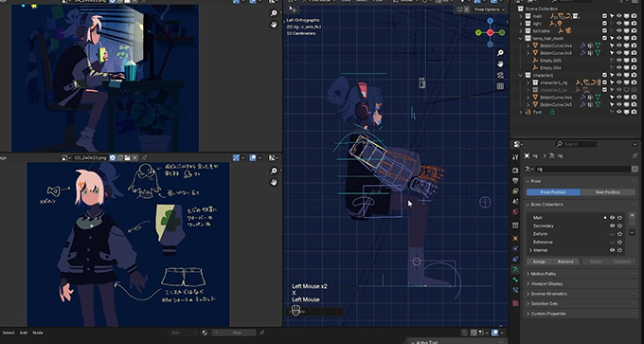
Task: Toggle the exclude checkbox for temp_hair_mesh collection
Action: [x=604, y=38]
